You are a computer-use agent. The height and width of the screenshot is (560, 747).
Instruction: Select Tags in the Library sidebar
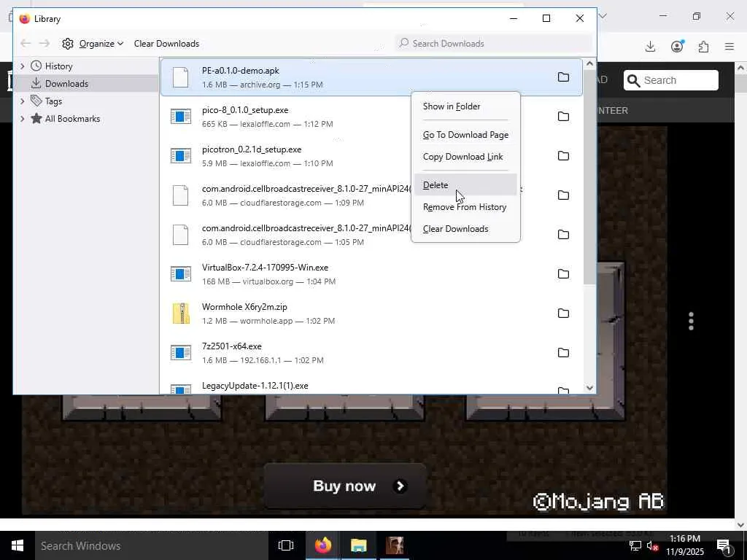point(86,101)
